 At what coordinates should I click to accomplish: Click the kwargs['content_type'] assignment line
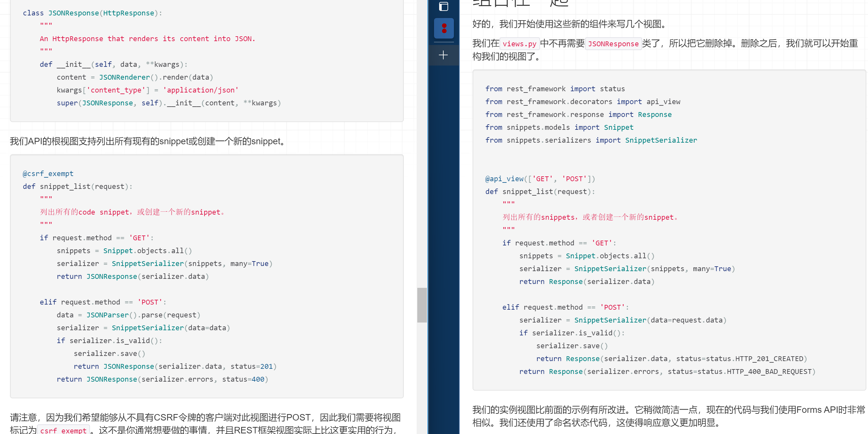(x=147, y=90)
